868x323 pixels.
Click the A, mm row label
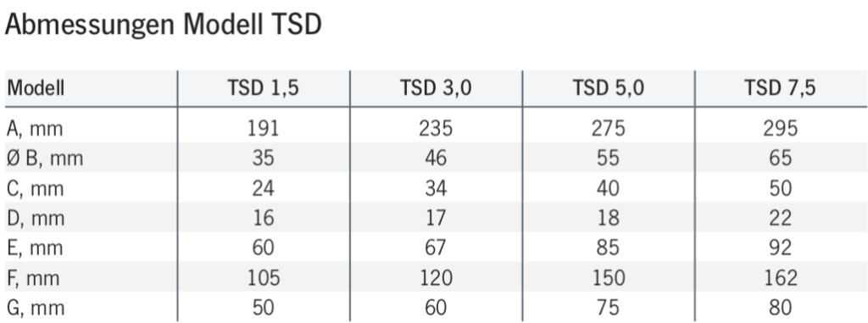pos(35,129)
